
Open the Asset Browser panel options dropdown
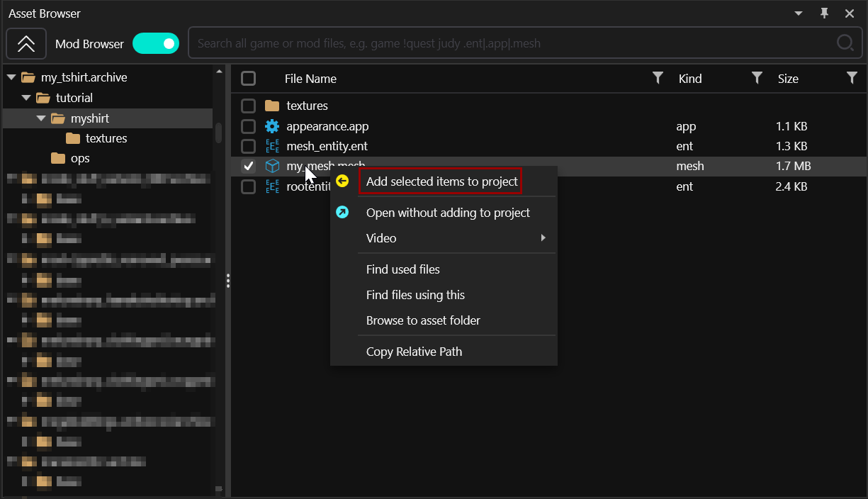click(x=799, y=13)
